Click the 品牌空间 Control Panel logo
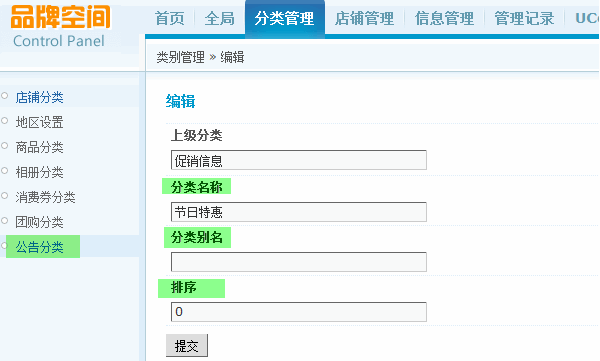Viewport: 600px width, 361px height. point(60,27)
